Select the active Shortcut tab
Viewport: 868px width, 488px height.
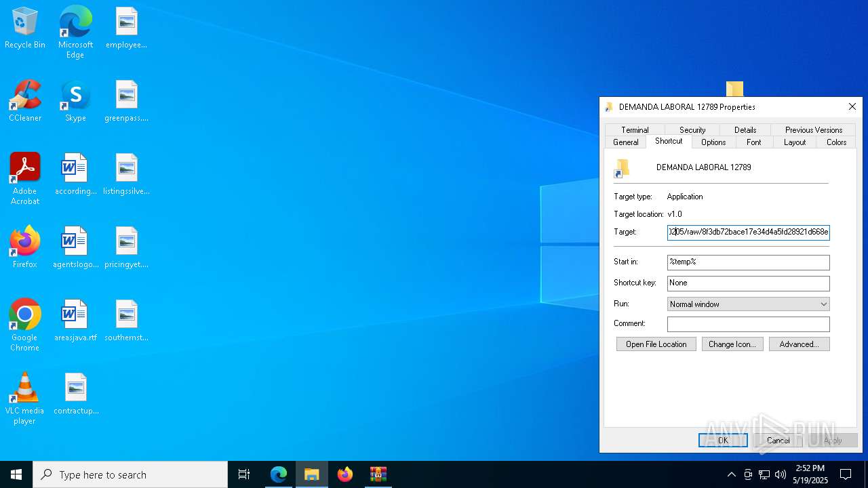point(669,141)
